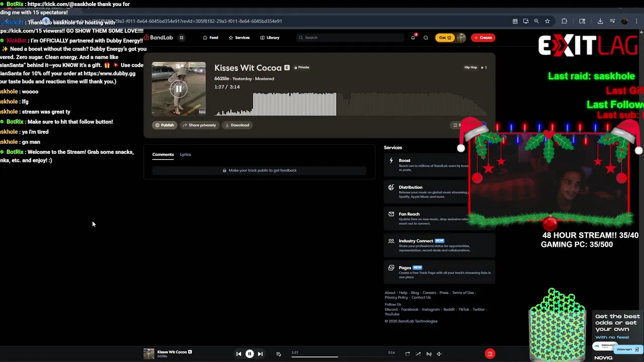This screenshot has width=644, height=362.
Task: Open the TikTok follow link
Action: 463,310
